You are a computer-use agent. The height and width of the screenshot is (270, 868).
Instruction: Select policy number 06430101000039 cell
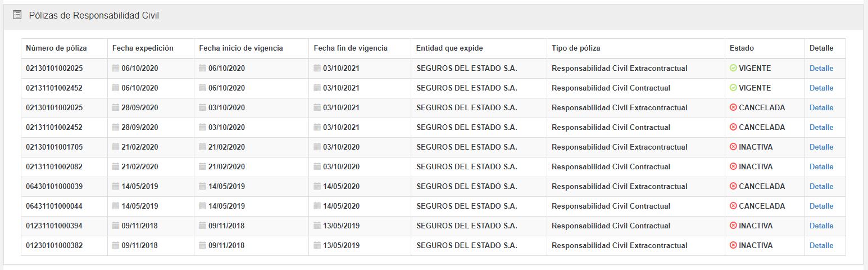pos(54,186)
